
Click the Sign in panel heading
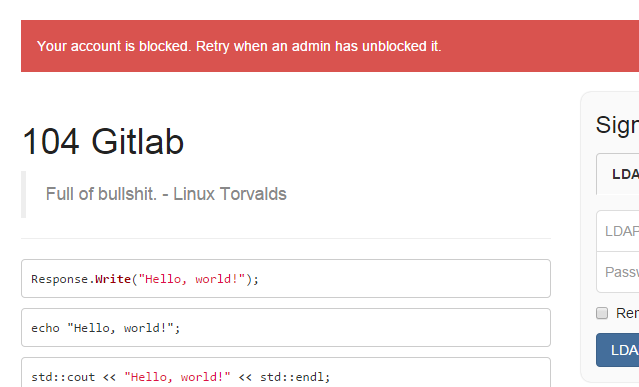click(x=617, y=125)
